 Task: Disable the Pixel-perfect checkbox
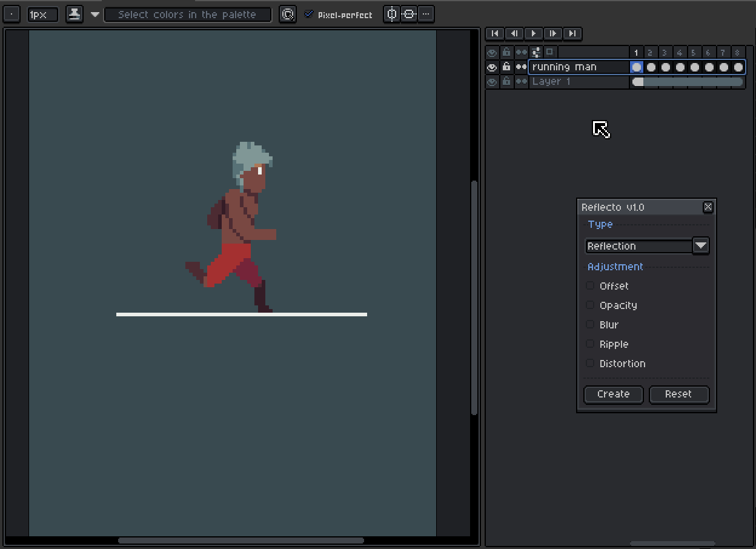[309, 14]
